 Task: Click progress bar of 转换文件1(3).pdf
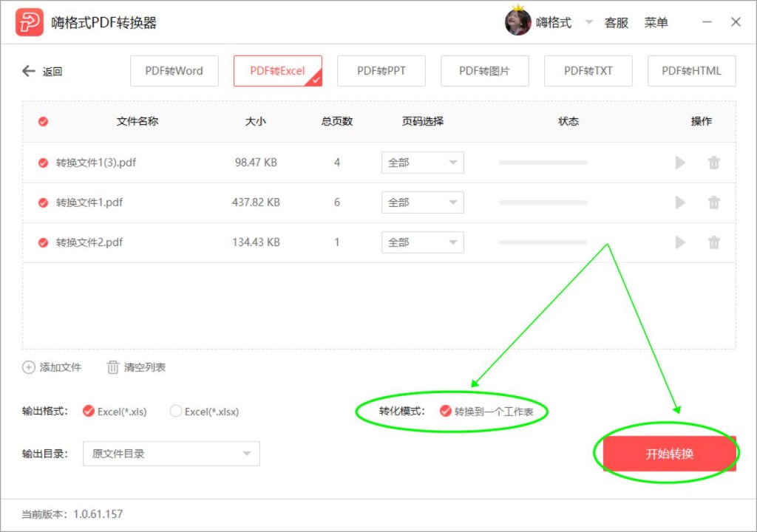543,163
